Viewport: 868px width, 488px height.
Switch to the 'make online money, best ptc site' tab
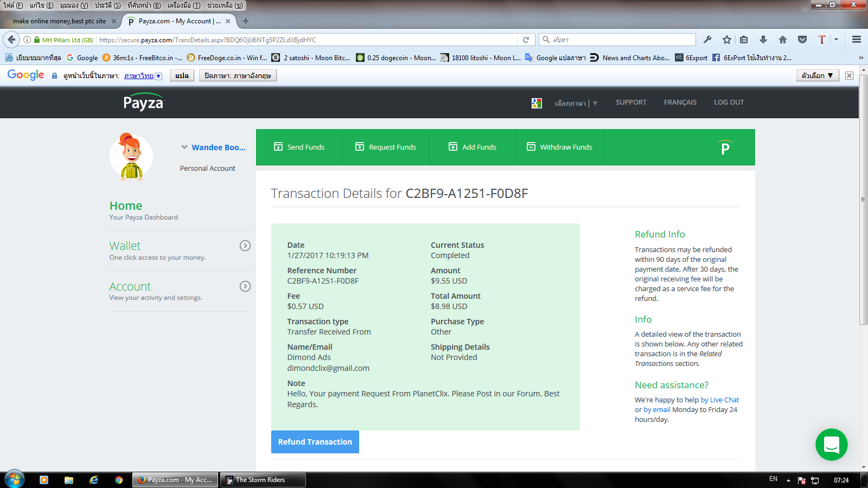click(x=59, y=21)
